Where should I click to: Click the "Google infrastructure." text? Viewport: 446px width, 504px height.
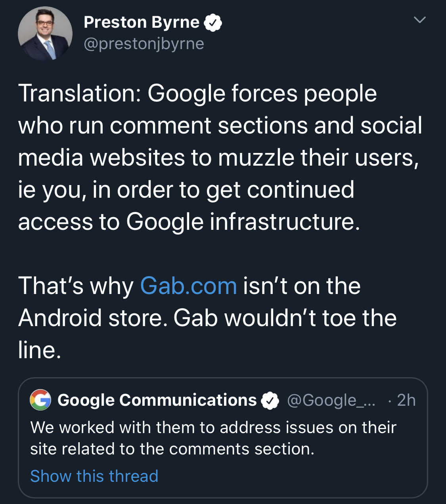pyautogui.click(x=243, y=221)
